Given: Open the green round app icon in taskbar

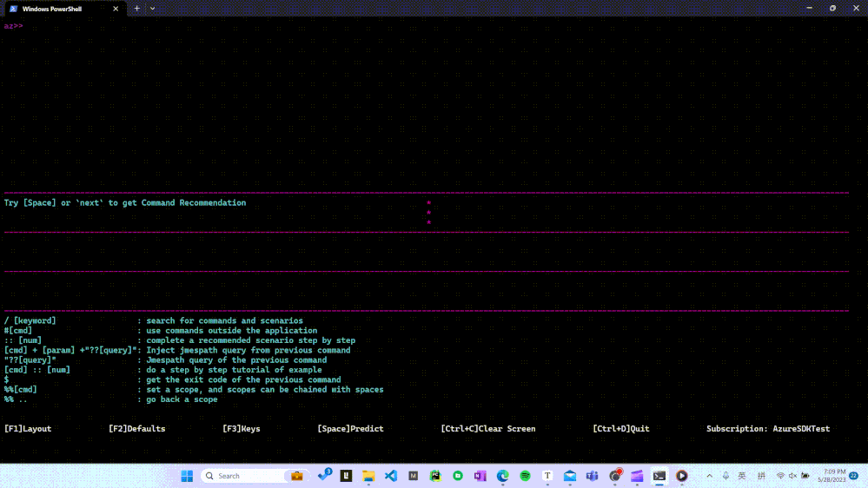Looking at the screenshot, I should coord(458,476).
